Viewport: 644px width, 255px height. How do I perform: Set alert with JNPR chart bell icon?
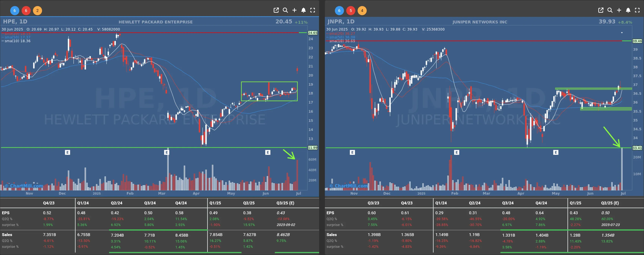click(x=628, y=10)
